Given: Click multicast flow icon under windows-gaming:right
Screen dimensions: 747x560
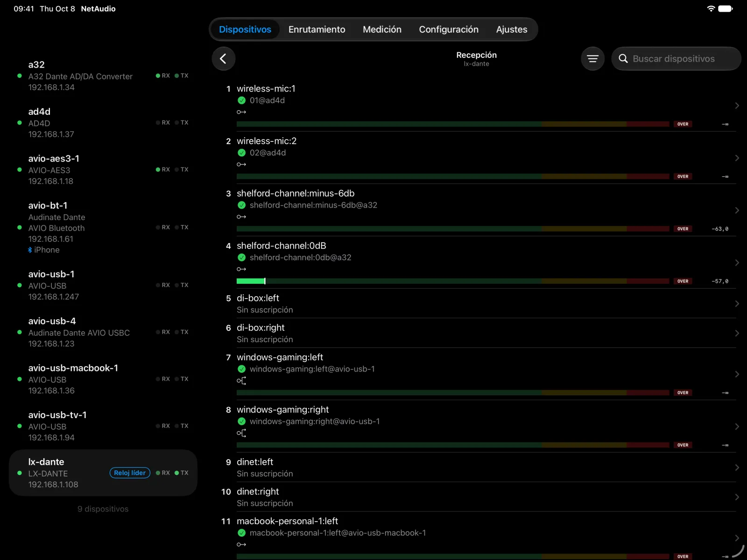Looking at the screenshot, I should (241, 433).
